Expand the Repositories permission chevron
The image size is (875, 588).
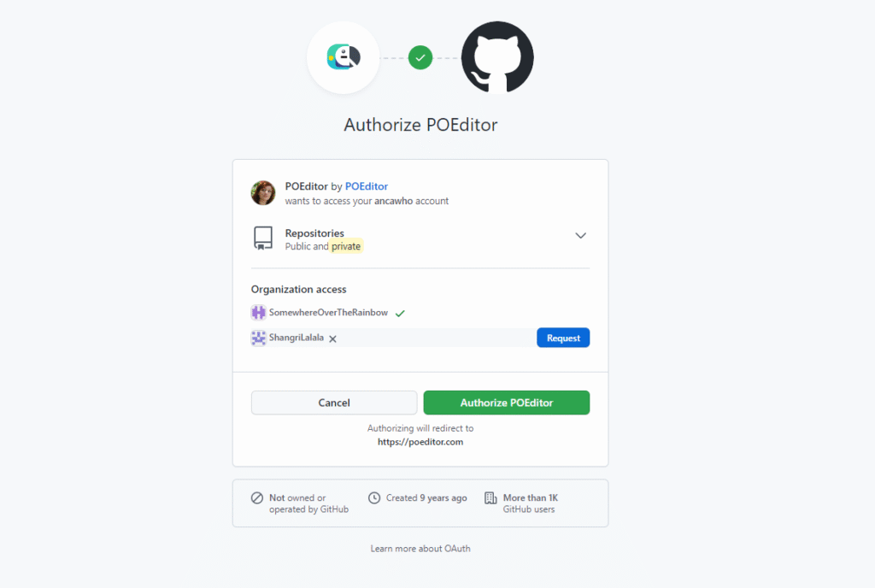coord(580,235)
